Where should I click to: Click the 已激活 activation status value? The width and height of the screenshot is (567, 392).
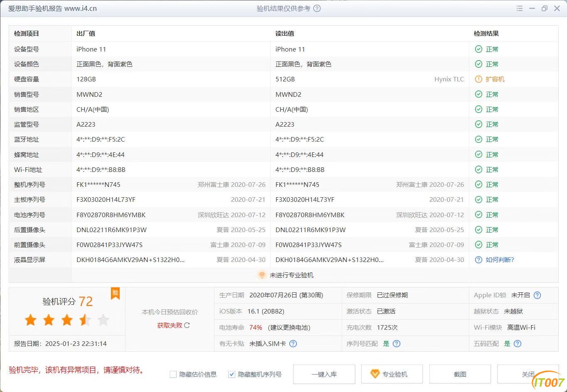(x=386, y=311)
